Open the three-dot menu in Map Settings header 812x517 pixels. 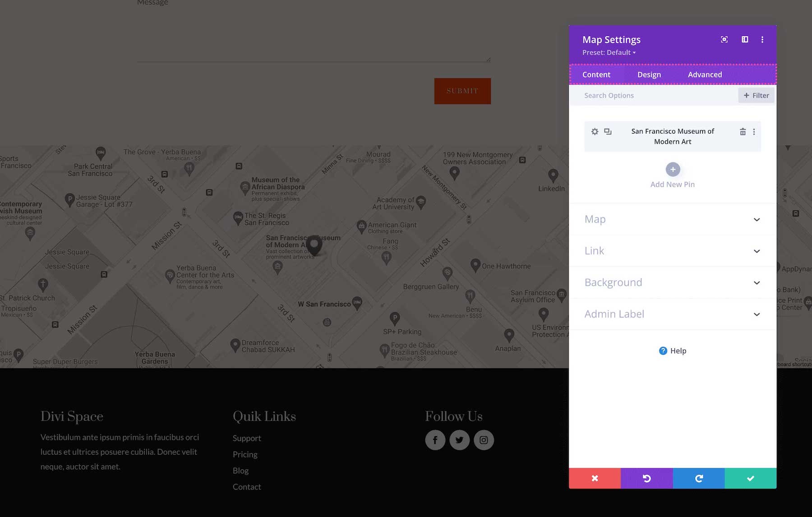(x=762, y=39)
